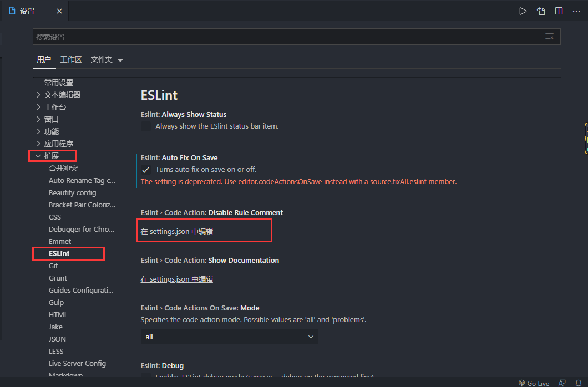Image resolution: width=588 pixels, height=387 pixels.
Task: Click the deprecated setting warning text
Action: (x=298, y=182)
